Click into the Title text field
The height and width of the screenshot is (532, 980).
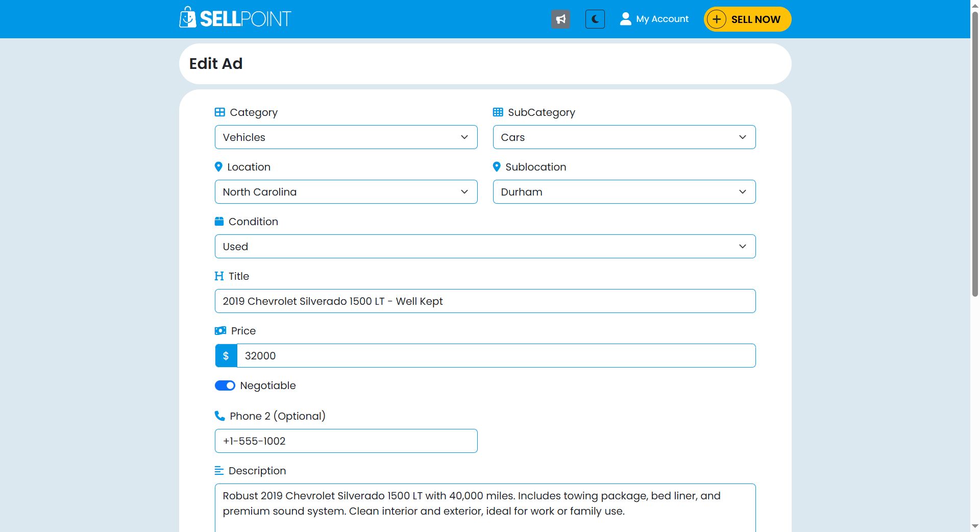tap(484, 301)
